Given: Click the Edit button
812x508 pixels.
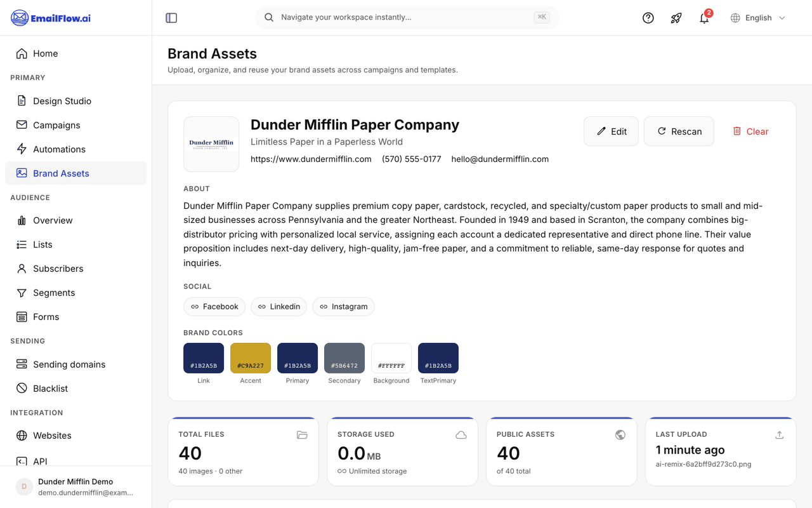Looking at the screenshot, I should click(x=611, y=131).
